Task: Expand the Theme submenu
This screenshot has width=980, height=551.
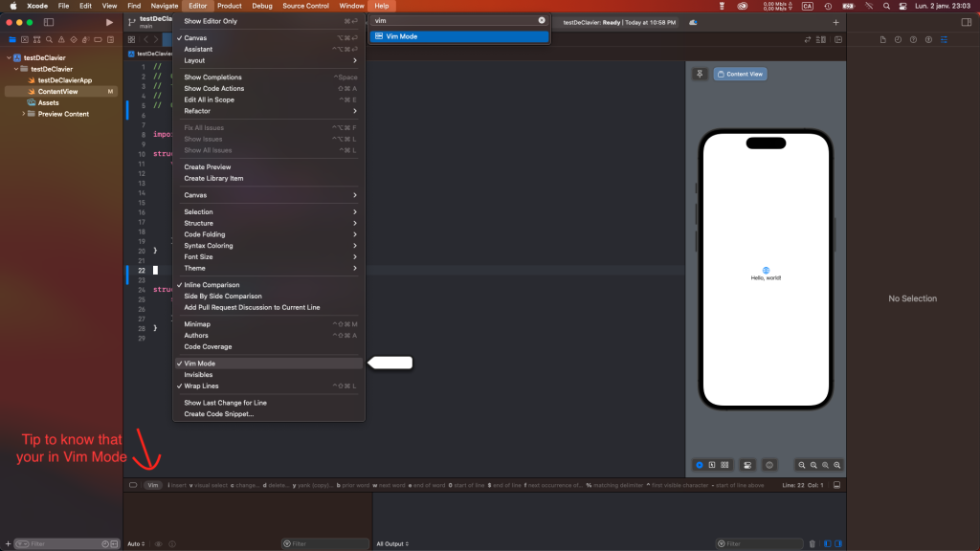Action: (269, 269)
